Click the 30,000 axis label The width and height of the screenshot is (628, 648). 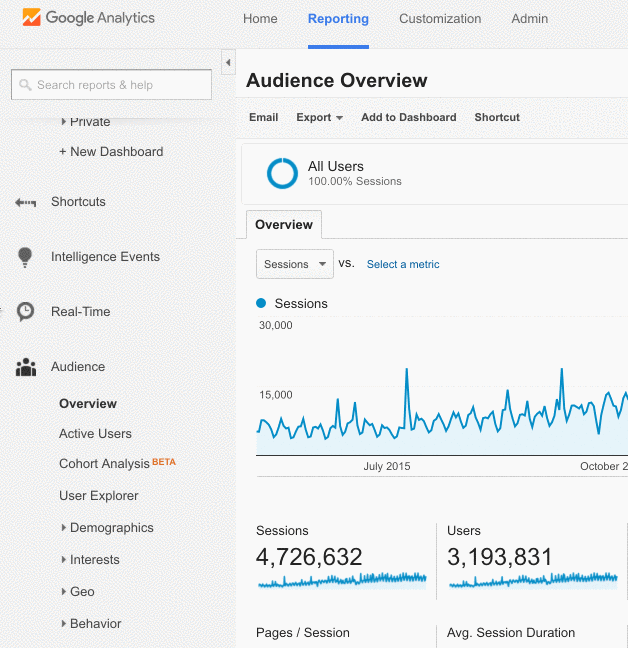[276, 325]
